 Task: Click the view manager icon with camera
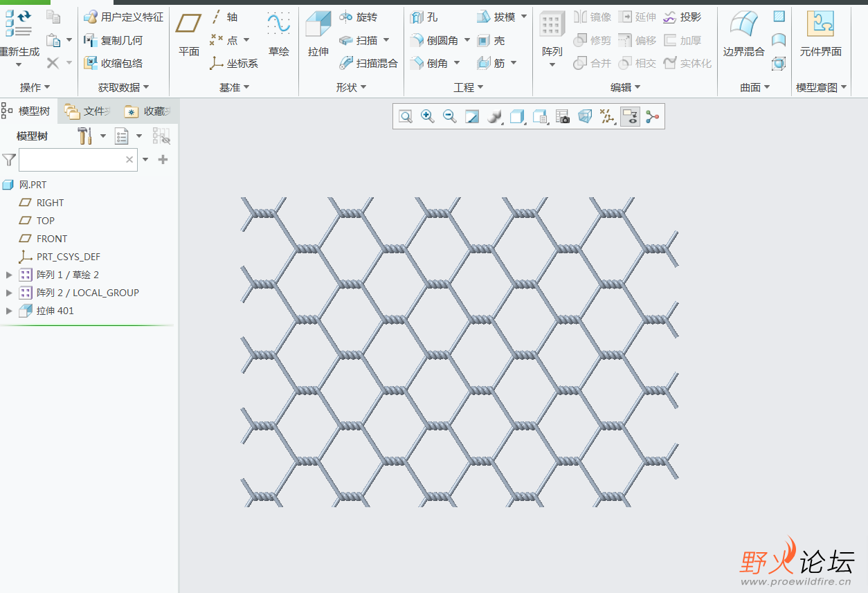(563, 117)
